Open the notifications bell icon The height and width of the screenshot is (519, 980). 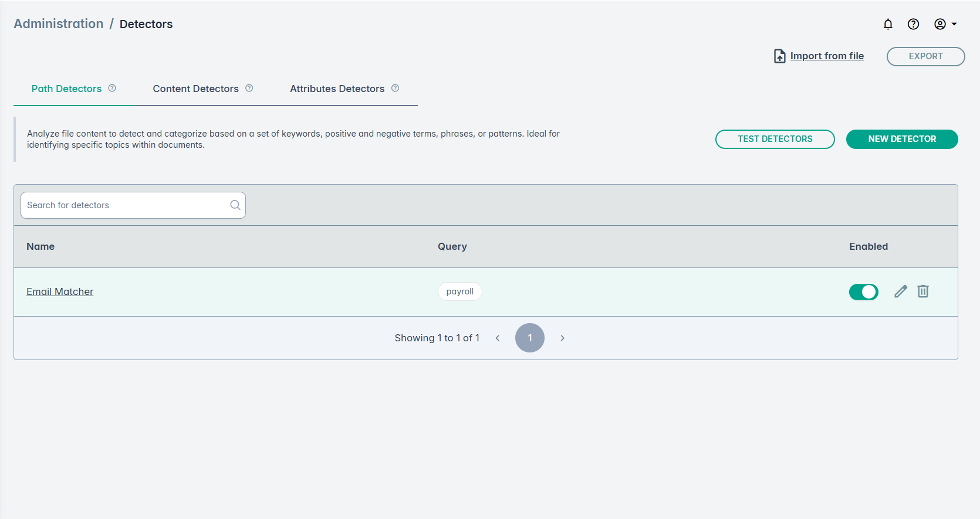[x=888, y=24]
